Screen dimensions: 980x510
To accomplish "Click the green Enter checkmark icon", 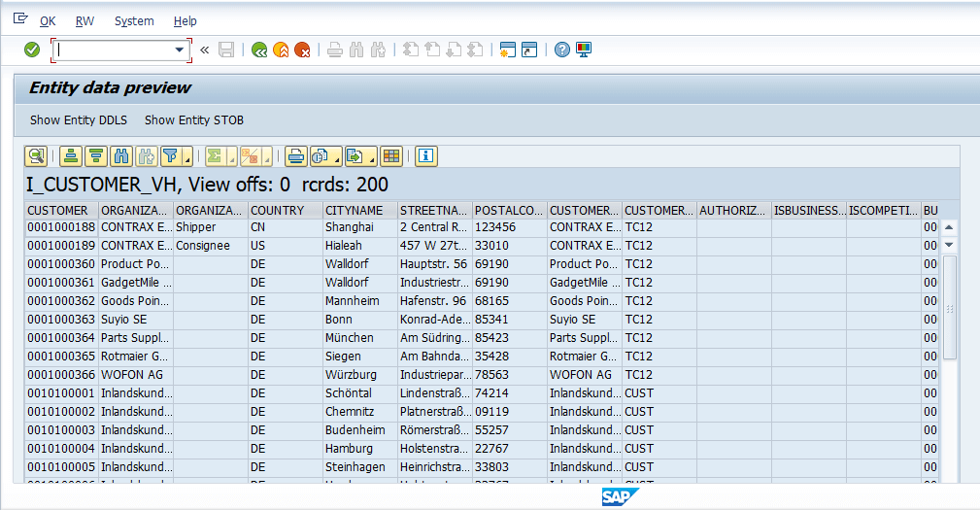I will 32,50.
